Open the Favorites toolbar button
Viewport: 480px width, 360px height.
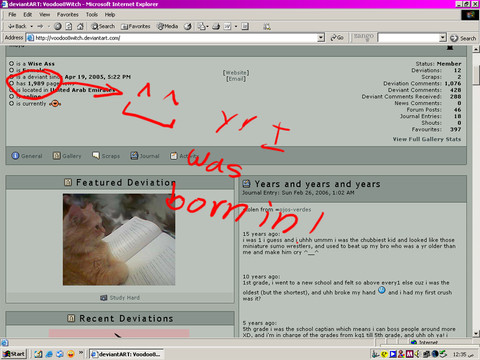click(x=136, y=26)
